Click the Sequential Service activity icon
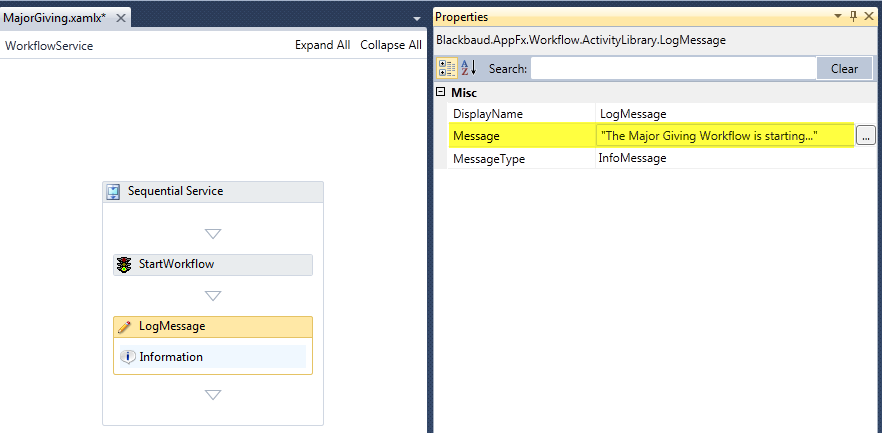Image resolution: width=882 pixels, height=433 pixels. pyautogui.click(x=114, y=191)
